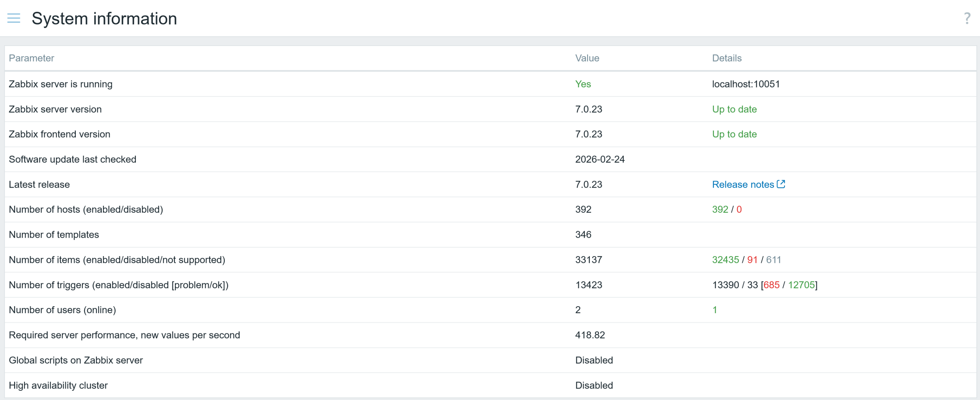Click the System information page title
980x400 pixels.
click(104, 18)
